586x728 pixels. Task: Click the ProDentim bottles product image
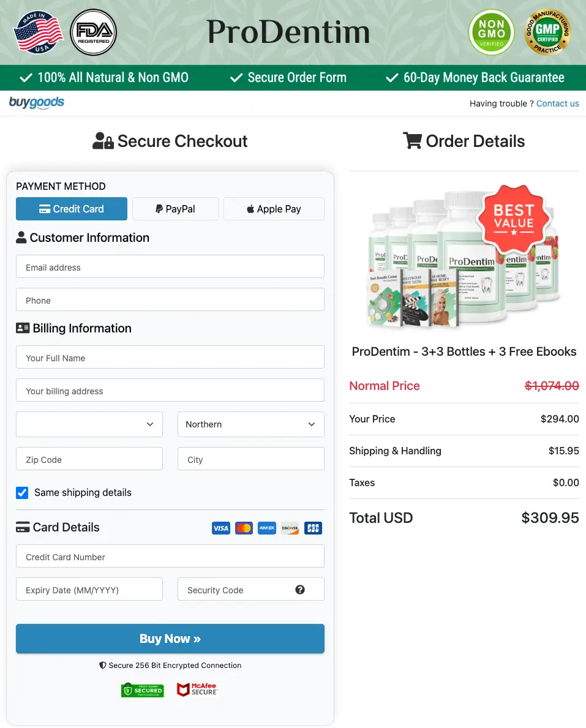pyautogui.click(x=464, y=258)
